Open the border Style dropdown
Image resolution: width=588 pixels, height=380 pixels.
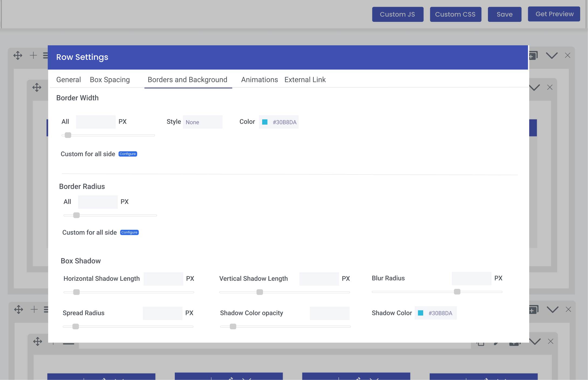(x=203, y=122)
